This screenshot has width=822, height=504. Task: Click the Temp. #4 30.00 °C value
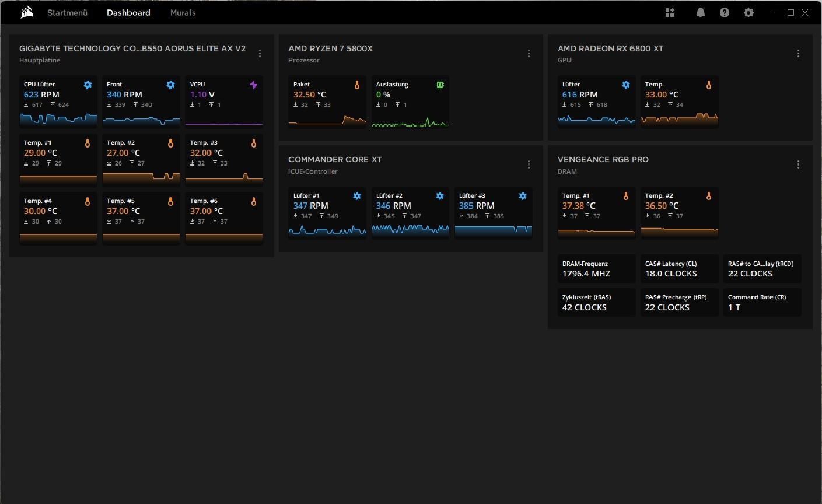[x=41, y=211]
